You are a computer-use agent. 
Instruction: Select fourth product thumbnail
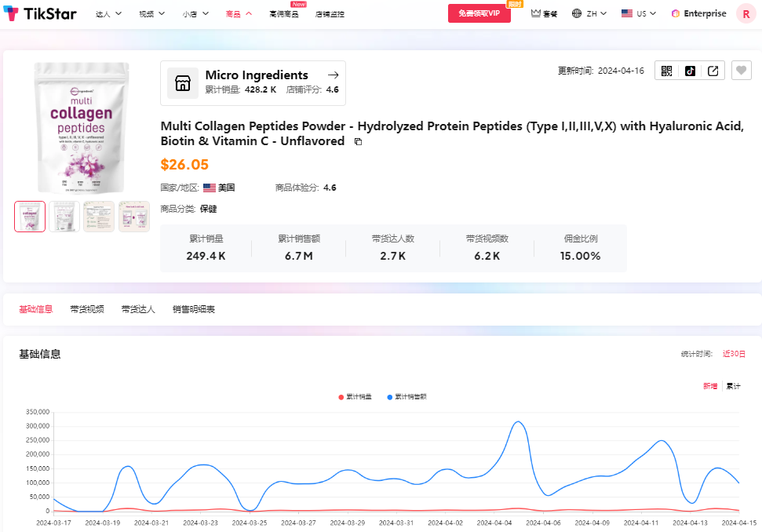click(134, 217)
